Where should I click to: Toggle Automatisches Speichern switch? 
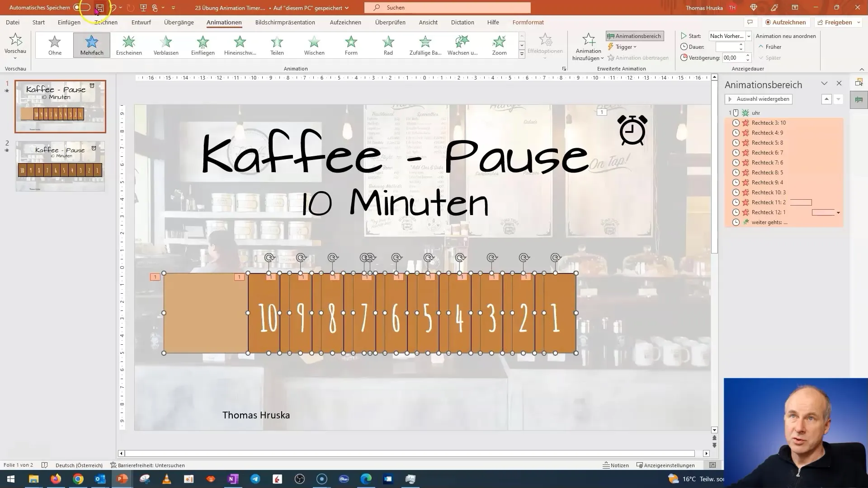click(82, 8)
